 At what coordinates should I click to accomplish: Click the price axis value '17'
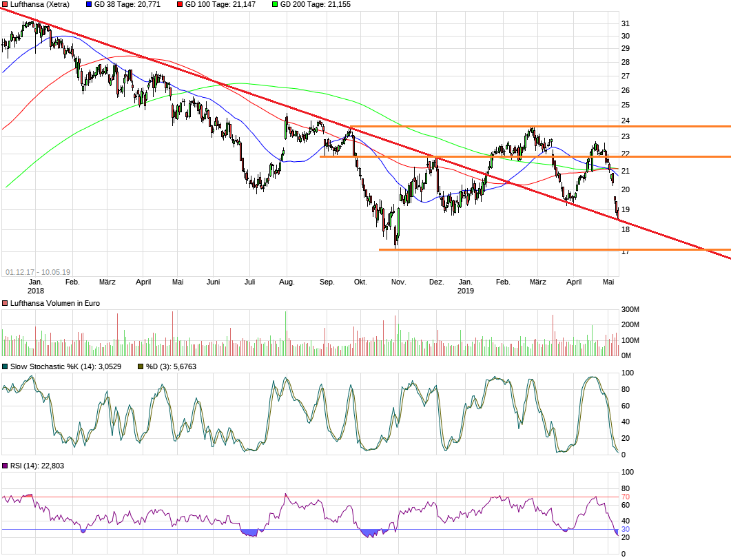[625, 252]
